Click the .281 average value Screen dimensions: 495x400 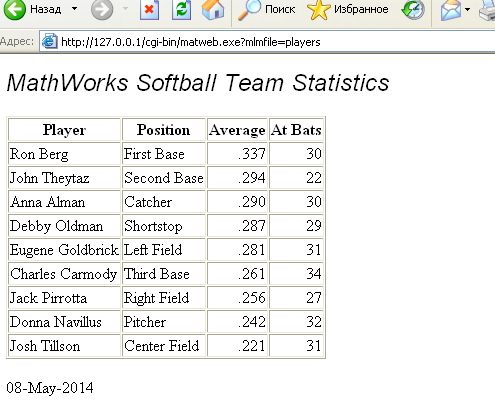pos(252,250)
